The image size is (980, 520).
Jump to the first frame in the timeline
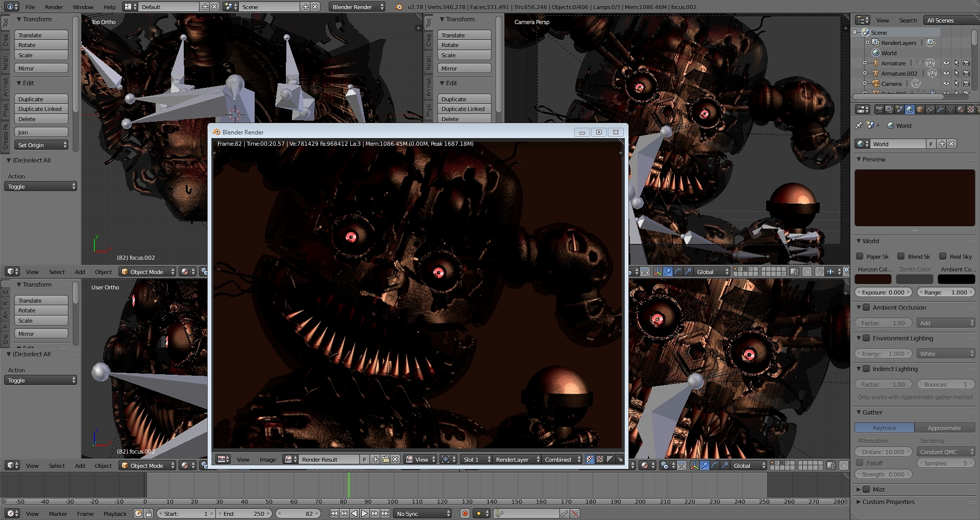click(x=334, y=513)
